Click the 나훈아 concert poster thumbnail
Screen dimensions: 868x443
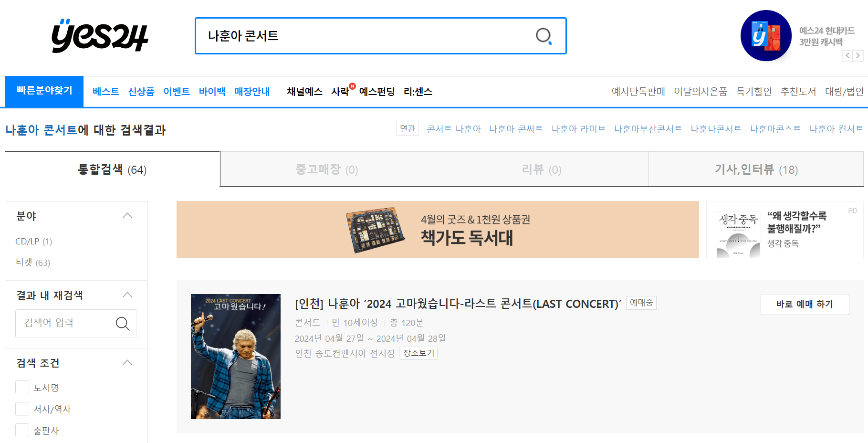coord(236,357)
